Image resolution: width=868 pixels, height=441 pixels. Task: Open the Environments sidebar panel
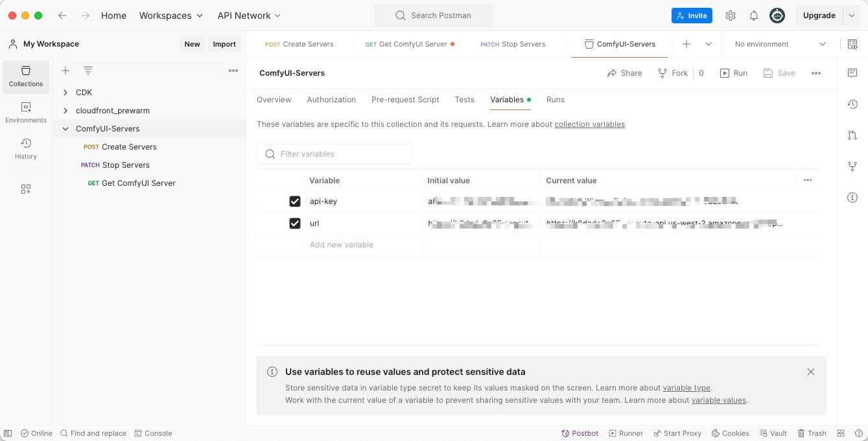[26, 113]
